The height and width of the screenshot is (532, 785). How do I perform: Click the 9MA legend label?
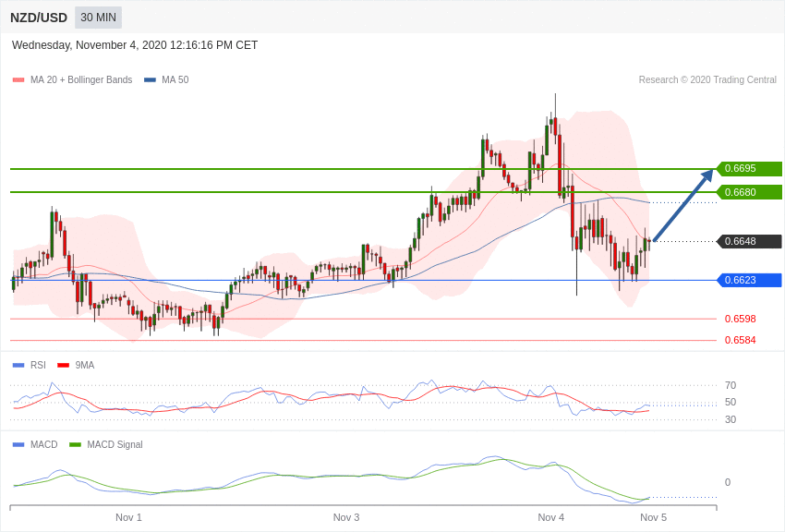[85, 366]
